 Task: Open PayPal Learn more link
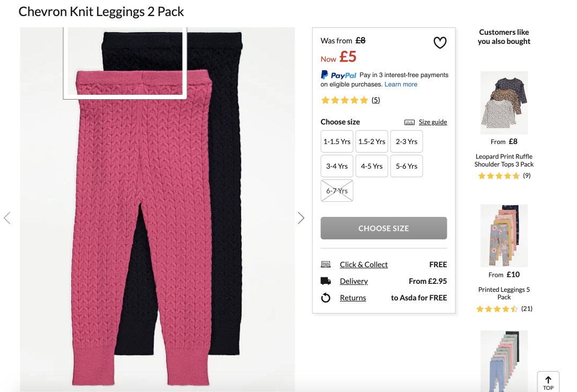coord(401,85)
